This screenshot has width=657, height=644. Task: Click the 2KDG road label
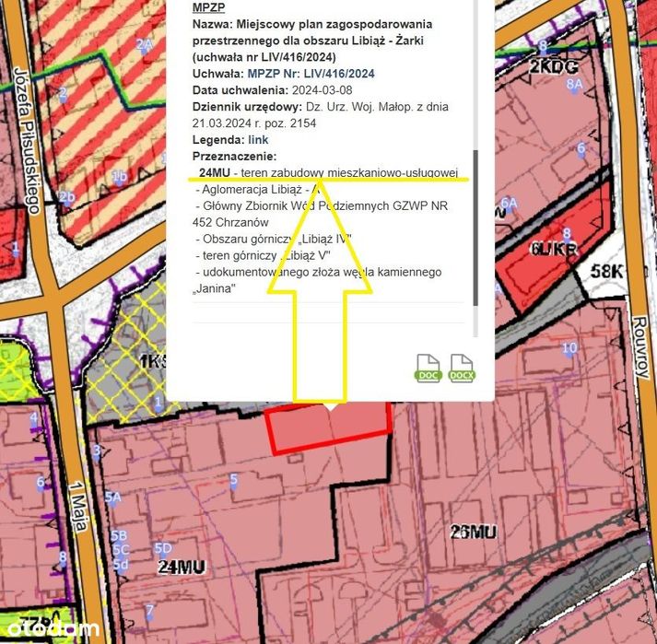click(x=554, y=66)
